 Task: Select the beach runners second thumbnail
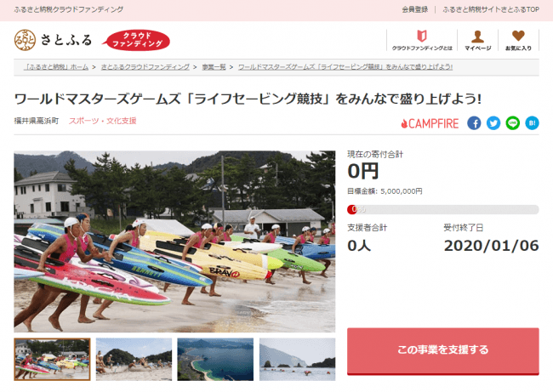tap(134, 359)
